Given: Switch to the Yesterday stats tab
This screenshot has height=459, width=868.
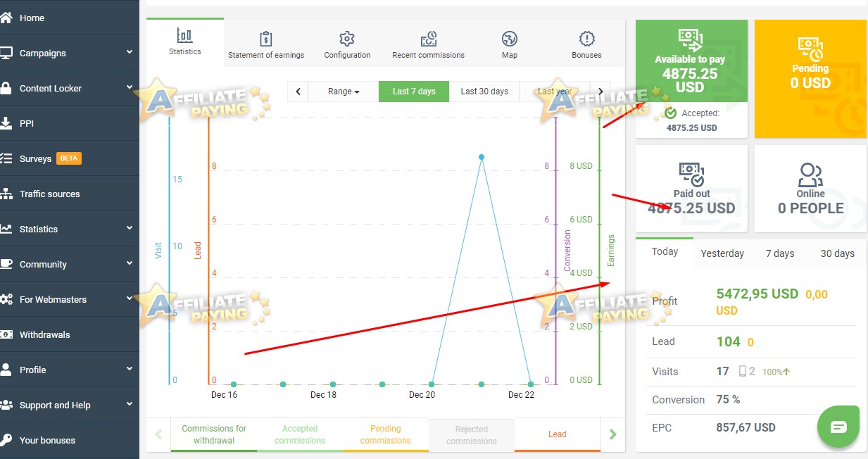Looking at the screenshot, I should point(722,253).
